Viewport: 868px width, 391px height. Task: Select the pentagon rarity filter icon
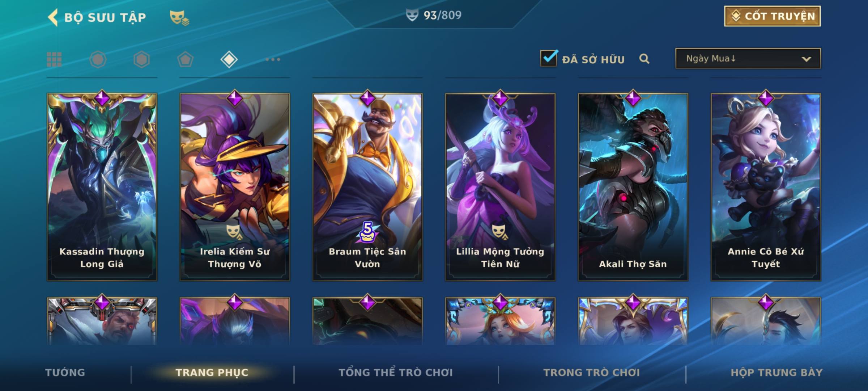[x=185, y=59]
